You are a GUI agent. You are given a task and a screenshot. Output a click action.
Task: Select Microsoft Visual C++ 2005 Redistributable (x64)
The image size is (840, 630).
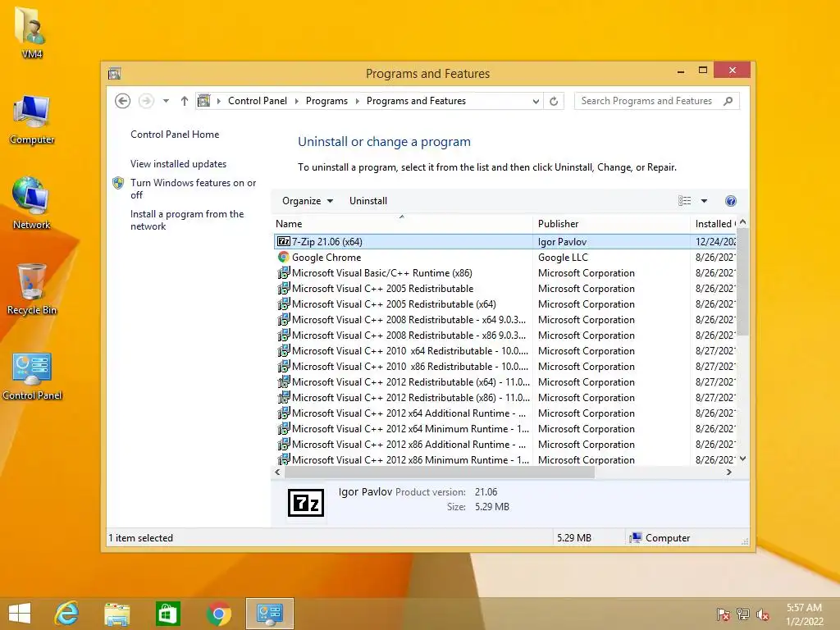point(504,304)
